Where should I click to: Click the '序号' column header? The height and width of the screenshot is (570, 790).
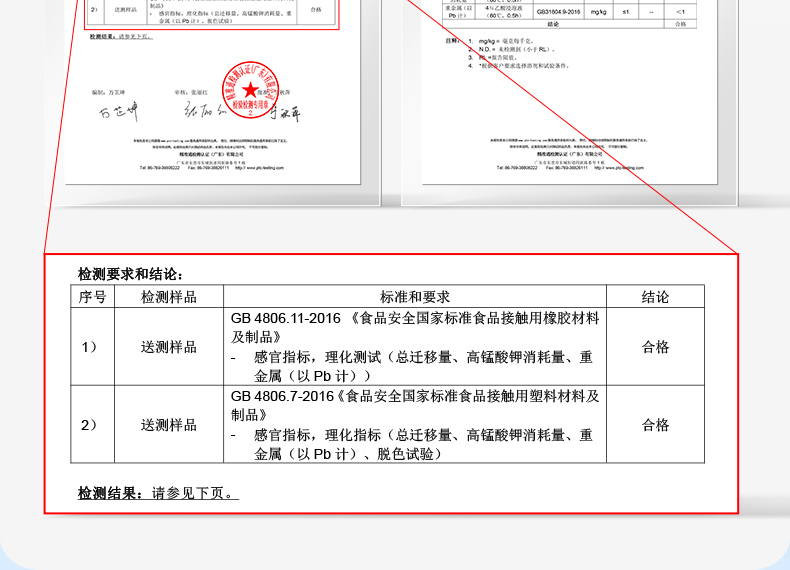[93, 297]
